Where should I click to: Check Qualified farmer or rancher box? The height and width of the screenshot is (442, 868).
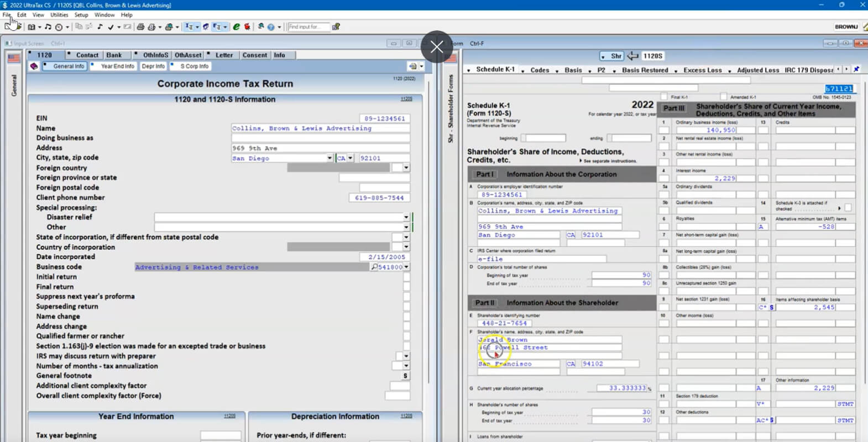(406, 336)
